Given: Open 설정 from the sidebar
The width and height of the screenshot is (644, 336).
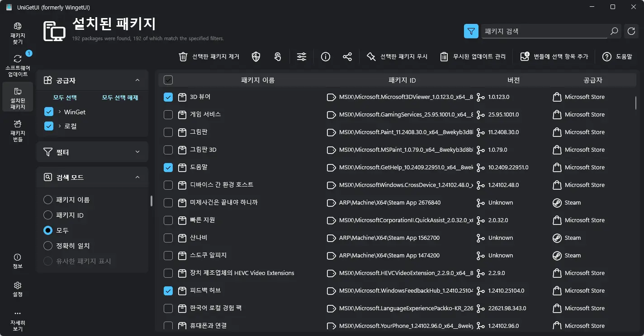Looking at the screenshot, I should 18,289.
